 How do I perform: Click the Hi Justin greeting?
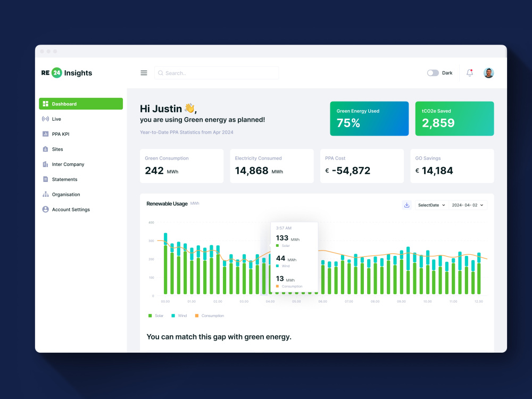[x=168, y=109]
